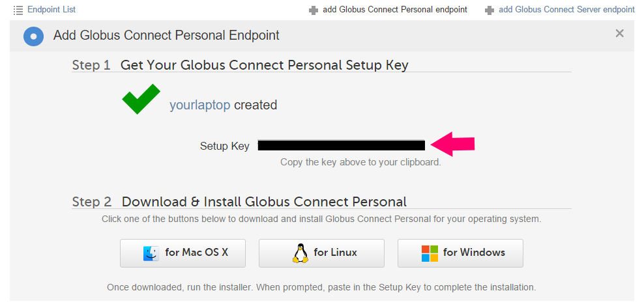Click plus icon for Personal endpoint
This screenshot has width=644, height=306.
click(x=314, y=10)
